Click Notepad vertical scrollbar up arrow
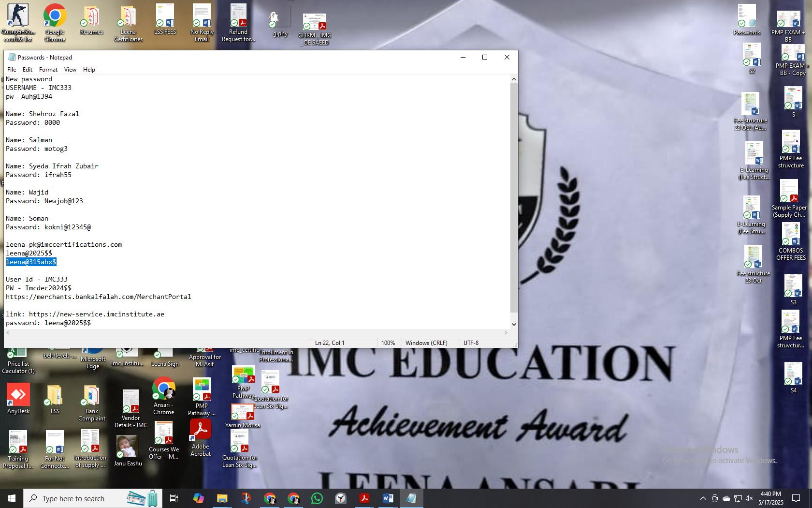 click(514, 79)
